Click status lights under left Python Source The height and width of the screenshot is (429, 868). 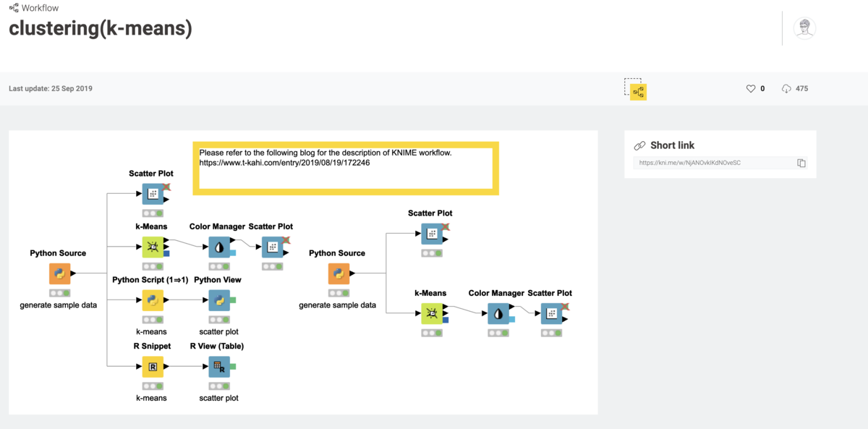59,293
